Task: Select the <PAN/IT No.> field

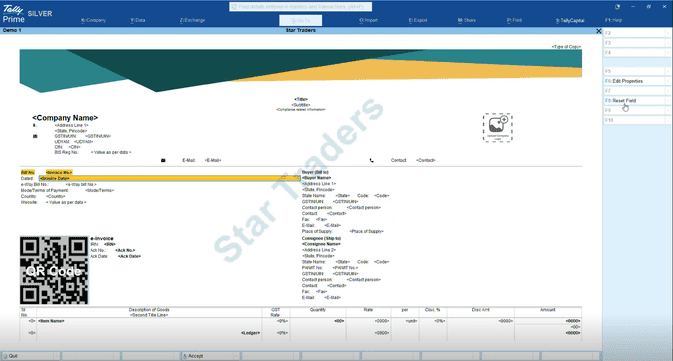Action: coord(345,268)
